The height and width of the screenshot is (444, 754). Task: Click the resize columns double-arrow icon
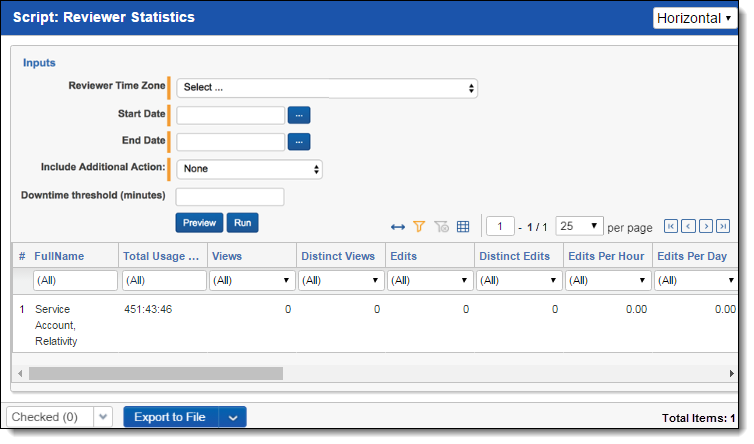pyautogui.click(x=398, y=227)
